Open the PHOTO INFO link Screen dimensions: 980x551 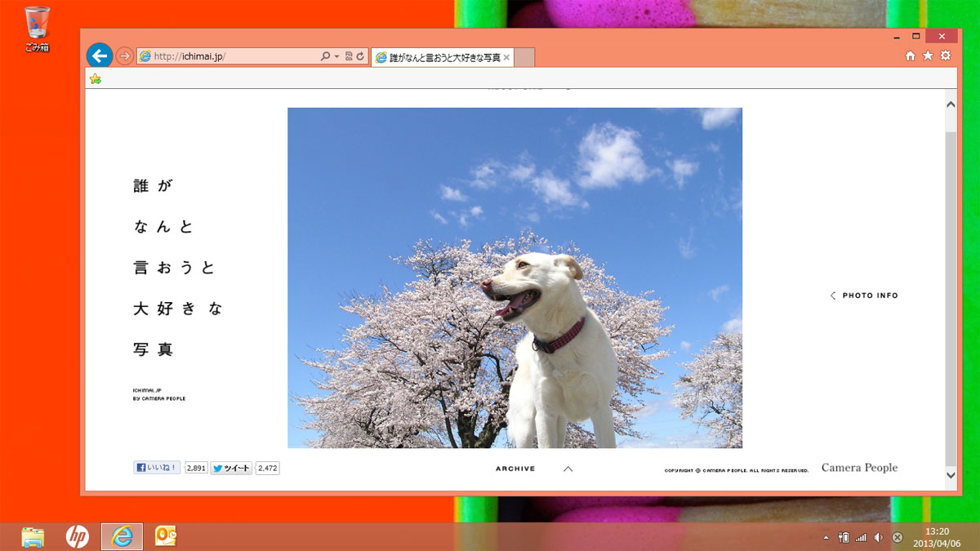coord(864,295)
